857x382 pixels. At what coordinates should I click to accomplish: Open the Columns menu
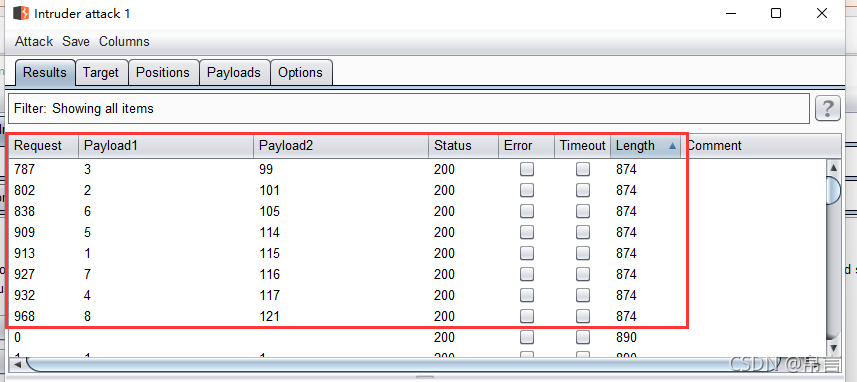click(124, 42)
